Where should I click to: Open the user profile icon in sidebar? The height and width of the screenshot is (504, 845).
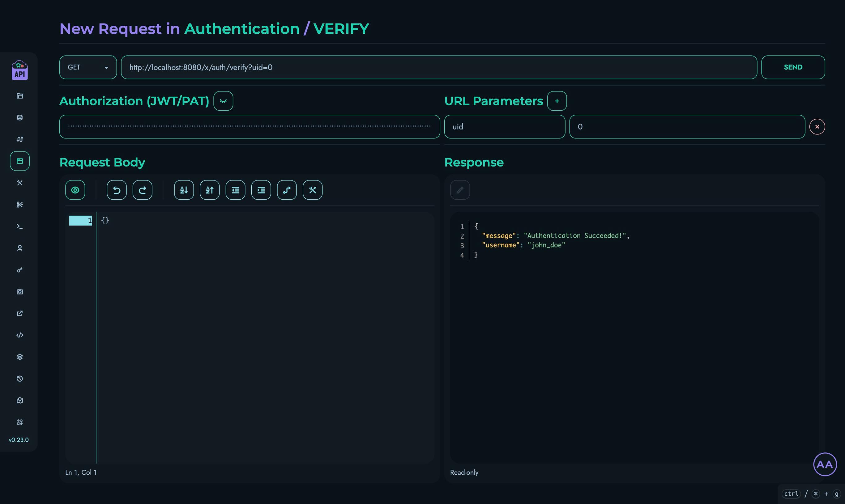[20, 248]
